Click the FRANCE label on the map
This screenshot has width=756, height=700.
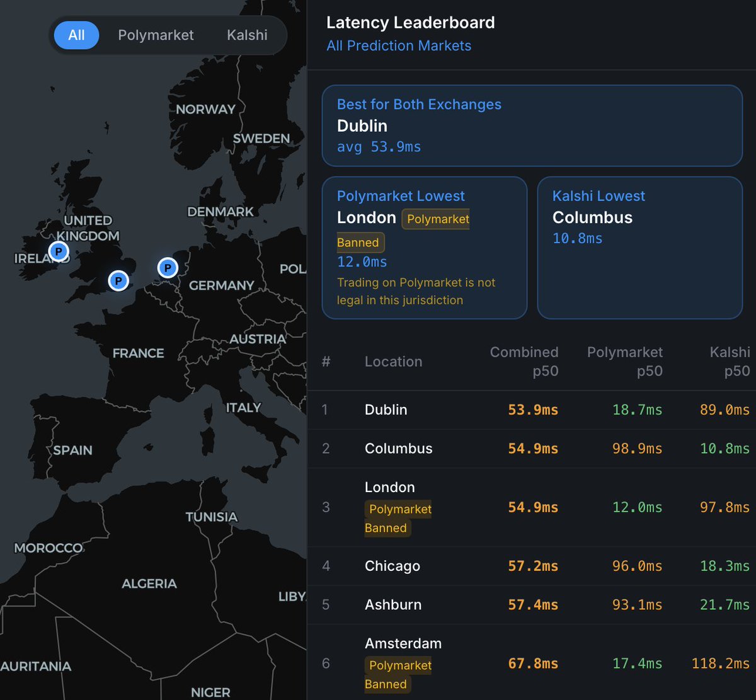click(138, 353)
